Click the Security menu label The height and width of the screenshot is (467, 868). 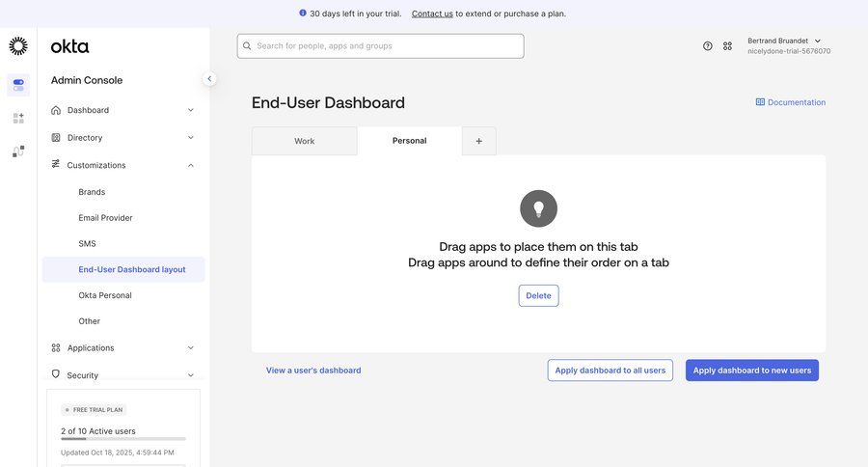[x=83, y=375]
